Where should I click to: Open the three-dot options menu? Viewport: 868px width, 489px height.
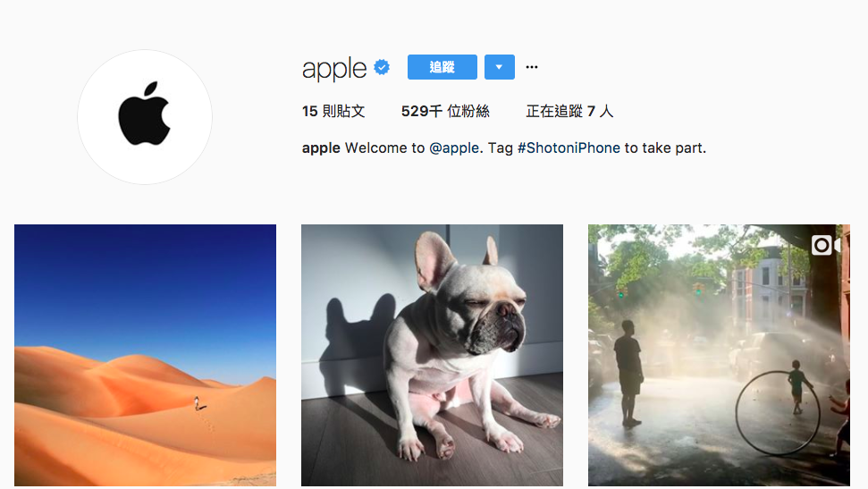531,67
